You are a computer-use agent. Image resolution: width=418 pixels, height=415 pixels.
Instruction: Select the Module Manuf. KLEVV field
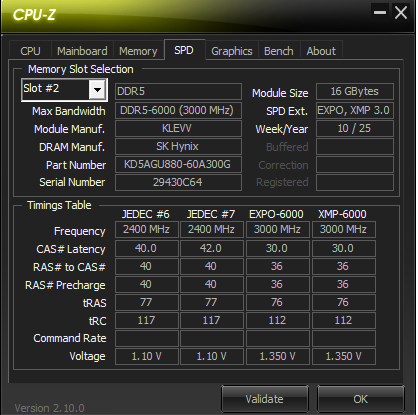[178, 128]
